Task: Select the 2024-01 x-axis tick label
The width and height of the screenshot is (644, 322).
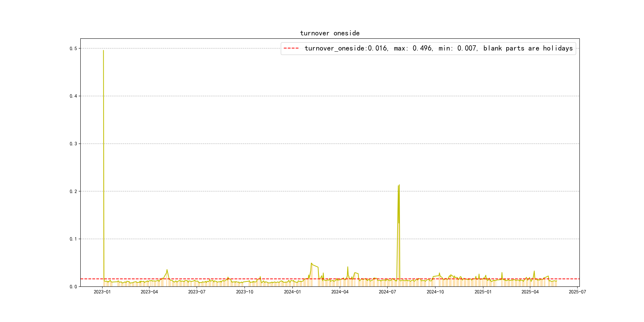Action: click(292, 292)
